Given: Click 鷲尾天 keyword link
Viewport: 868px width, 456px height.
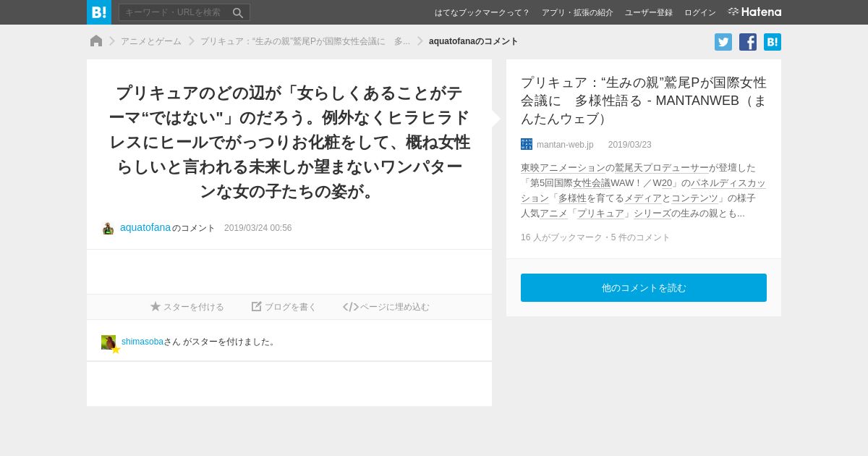Looking at the screenshot, I should tap(629, 167).
